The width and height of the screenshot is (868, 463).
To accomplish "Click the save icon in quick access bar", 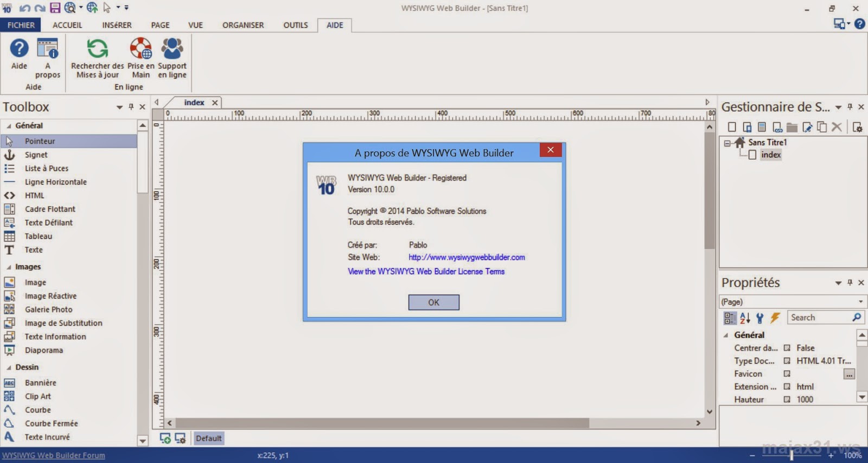I will pyautogui.click(x=55, y=8).
